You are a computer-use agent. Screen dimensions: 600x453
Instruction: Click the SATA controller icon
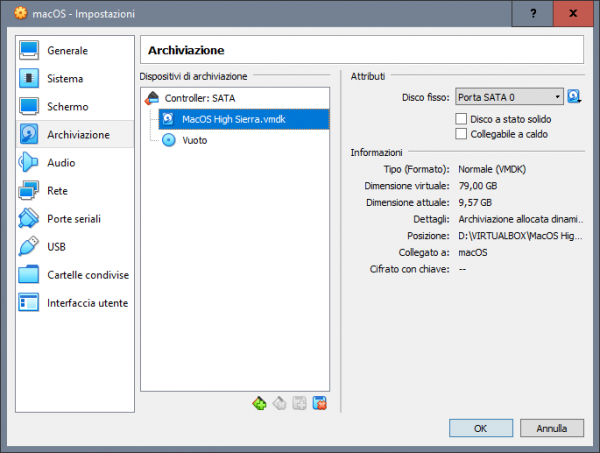tap(152, 98)
